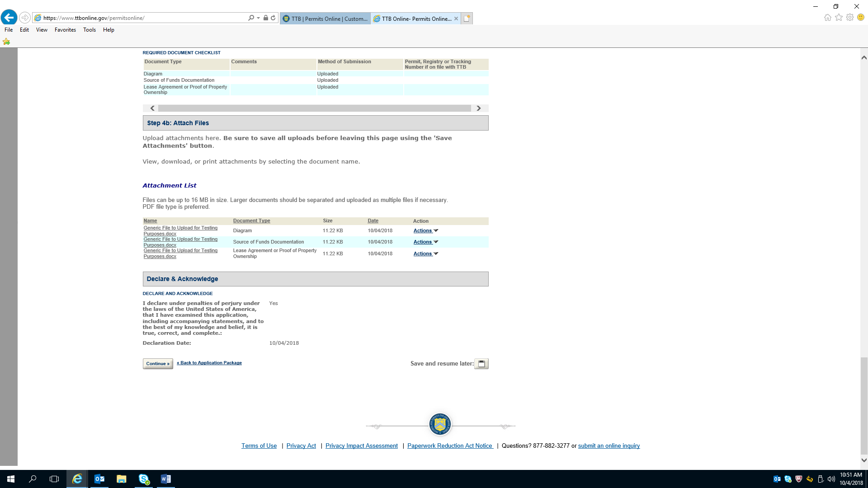Open Word from the taskbar

166,479
